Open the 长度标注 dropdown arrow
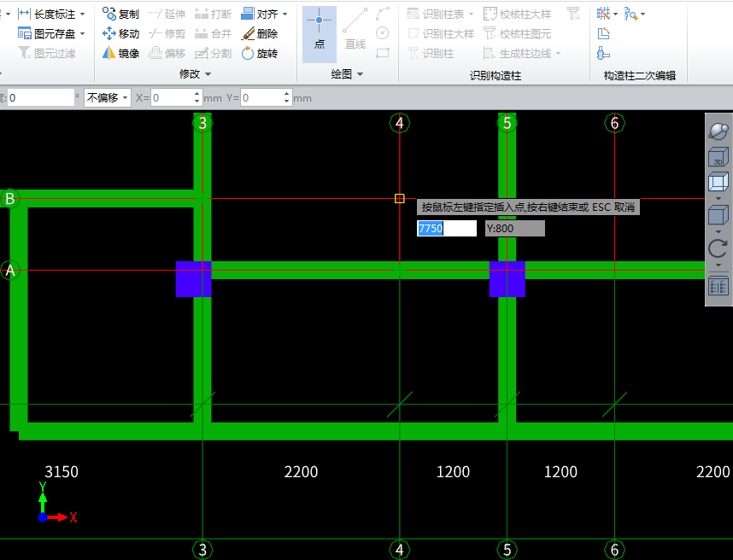Viewport: 733px width, 560px height. [82, 14]
